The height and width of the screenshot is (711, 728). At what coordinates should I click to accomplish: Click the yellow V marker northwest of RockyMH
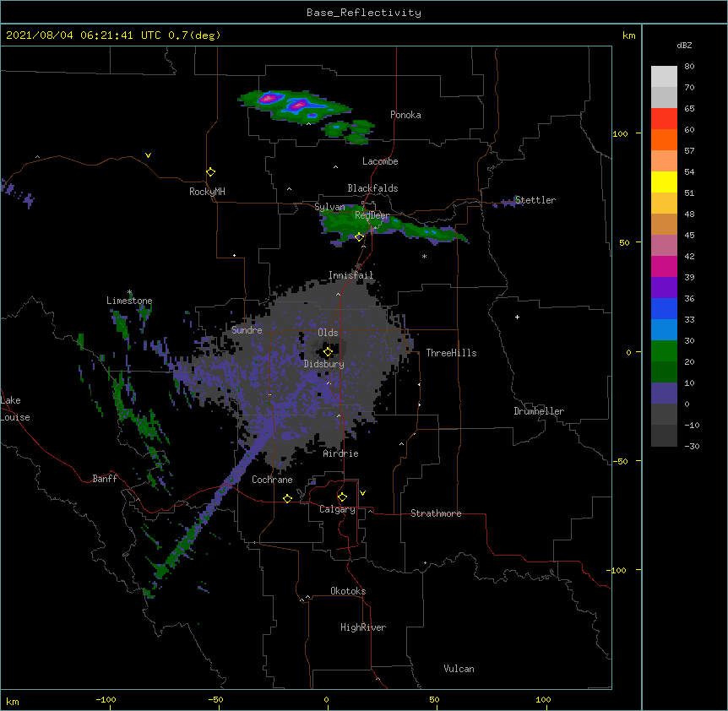pyautogui.click(x=148, y=155)
